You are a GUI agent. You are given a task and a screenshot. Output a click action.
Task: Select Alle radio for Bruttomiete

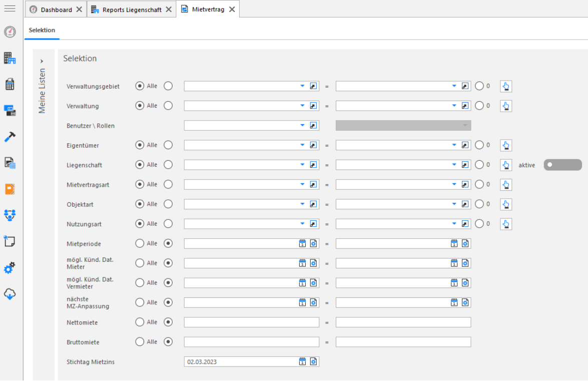[140, 341]
